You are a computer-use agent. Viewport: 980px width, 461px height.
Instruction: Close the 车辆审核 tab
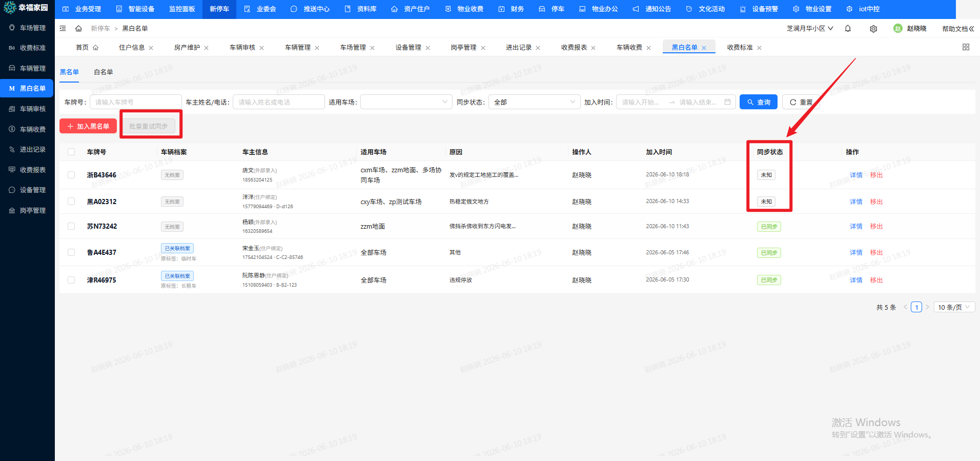click(262, 48)
